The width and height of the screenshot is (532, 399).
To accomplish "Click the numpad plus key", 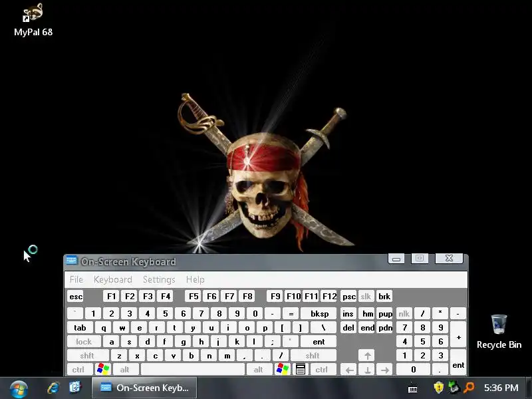I will [458, 334].
